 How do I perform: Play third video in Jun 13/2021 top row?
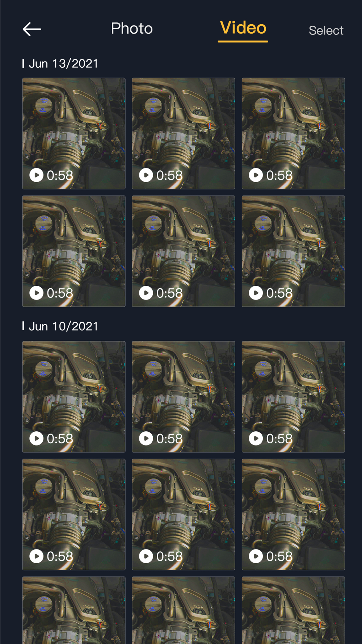pyautogui.click(x=293, y=133)
